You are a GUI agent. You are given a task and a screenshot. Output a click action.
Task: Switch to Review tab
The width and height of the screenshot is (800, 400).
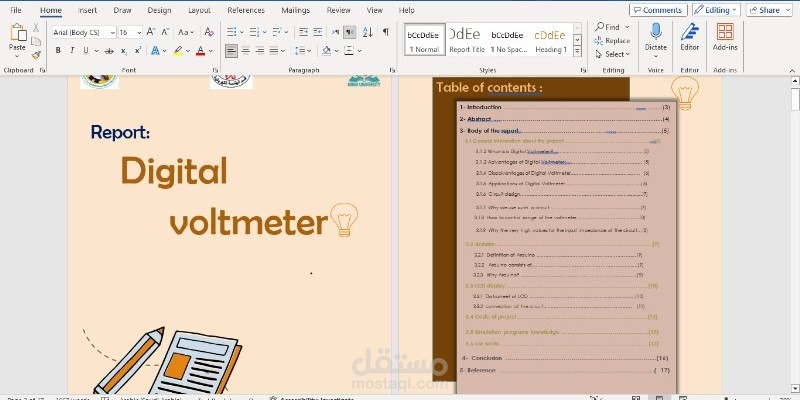338,10
